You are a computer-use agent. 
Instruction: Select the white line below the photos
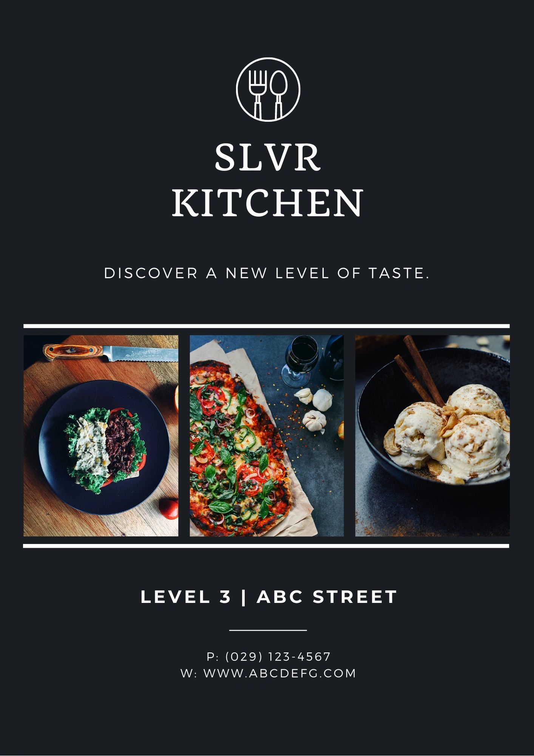point(266,546)
